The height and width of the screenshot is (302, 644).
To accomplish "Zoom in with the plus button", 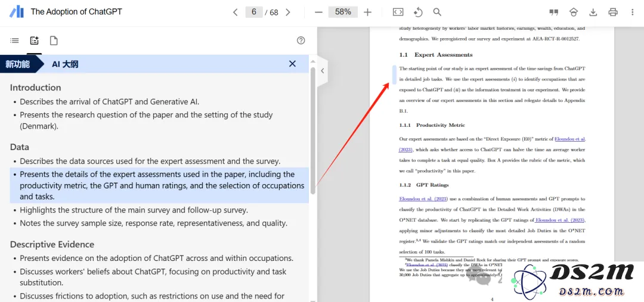I will (367, 13).
